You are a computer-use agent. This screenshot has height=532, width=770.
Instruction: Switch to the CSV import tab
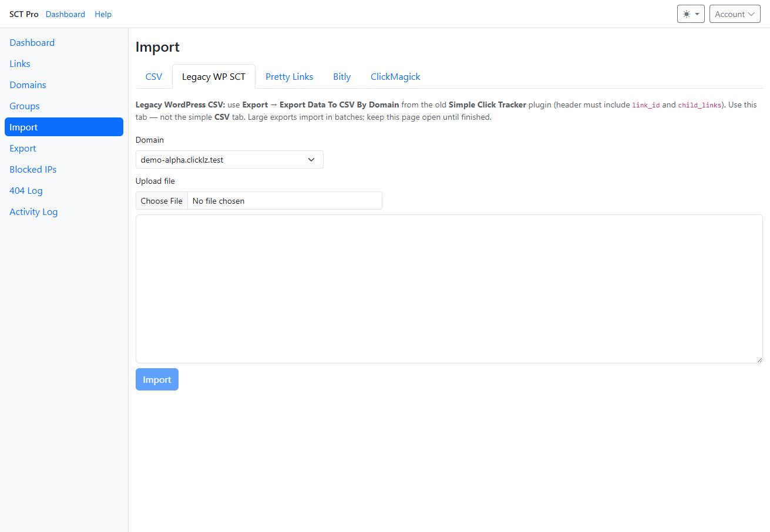(154, 76)
